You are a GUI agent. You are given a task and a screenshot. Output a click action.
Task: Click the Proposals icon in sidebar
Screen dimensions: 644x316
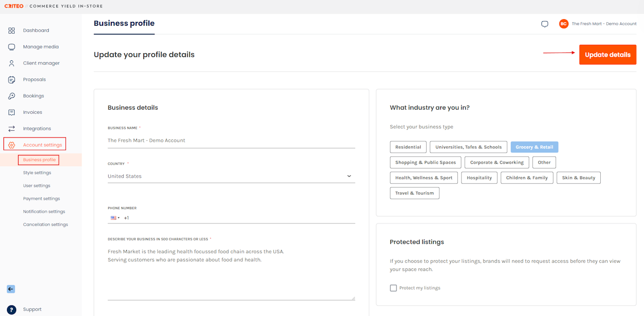click(x=12, y=80)
